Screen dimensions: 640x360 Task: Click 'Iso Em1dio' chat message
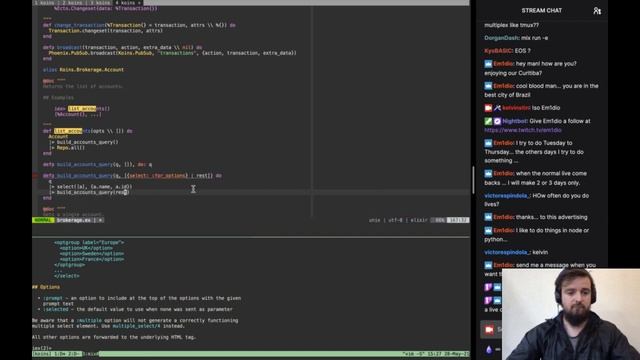pyautogui.click(x=546, y=108)
